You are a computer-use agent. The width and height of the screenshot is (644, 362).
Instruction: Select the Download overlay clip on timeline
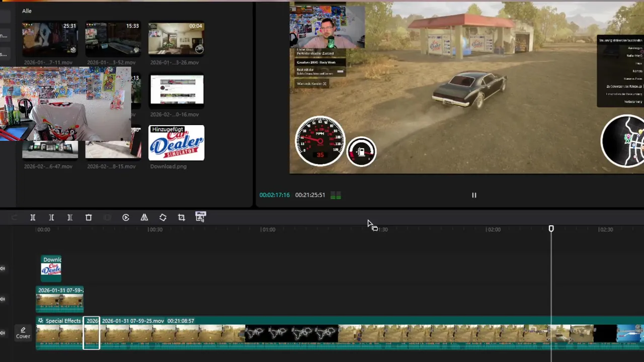point(51,268)
